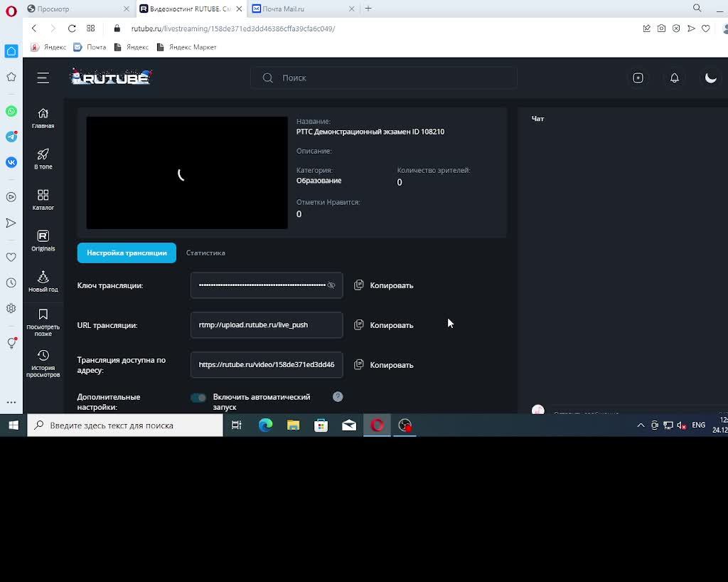
Task: Go to Главная in RUTUBE sidebar
Action: (43, 118)
